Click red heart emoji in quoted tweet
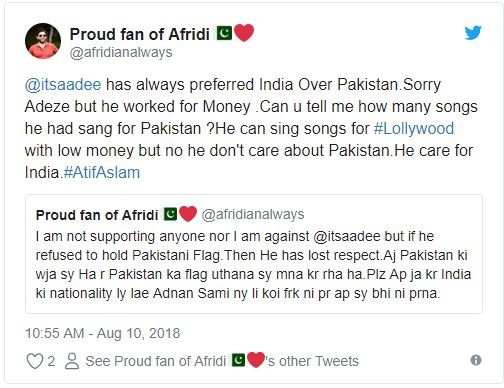The width and height of the screenshot is (504, 388). 188,214
